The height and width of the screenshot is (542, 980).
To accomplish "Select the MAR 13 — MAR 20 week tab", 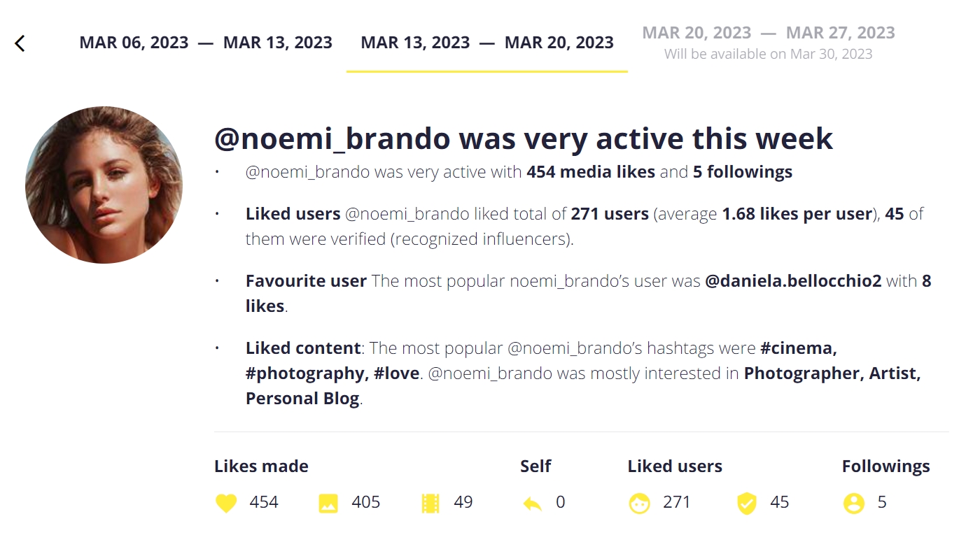I will pyautogui.click(x=488, y=42).
